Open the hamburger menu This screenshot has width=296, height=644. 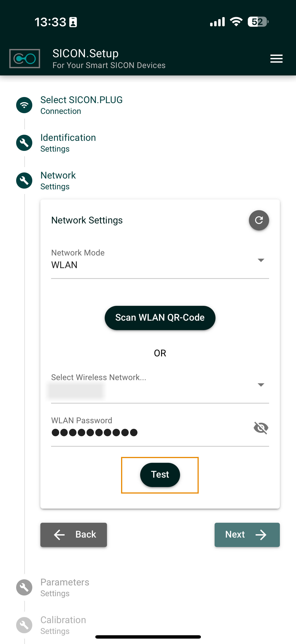point(276,59)
